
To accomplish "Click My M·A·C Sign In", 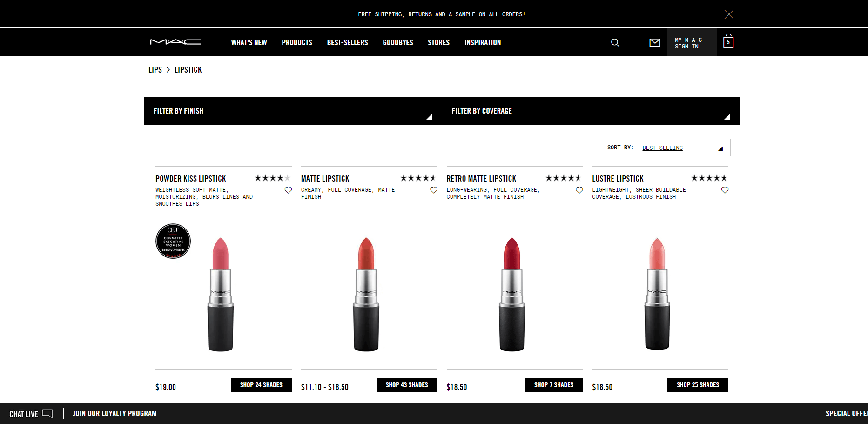I will [692, 43].
